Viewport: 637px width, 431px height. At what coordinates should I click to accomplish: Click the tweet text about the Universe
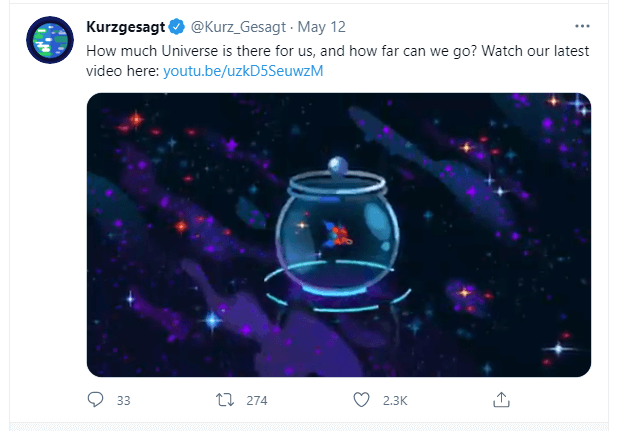click(x=338, y=61)
